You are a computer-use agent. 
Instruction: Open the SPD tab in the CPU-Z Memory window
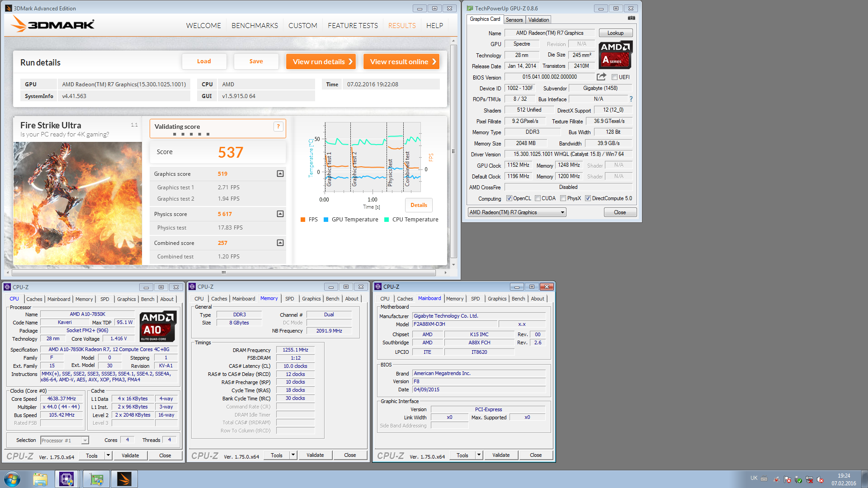(x=289, y=299)
